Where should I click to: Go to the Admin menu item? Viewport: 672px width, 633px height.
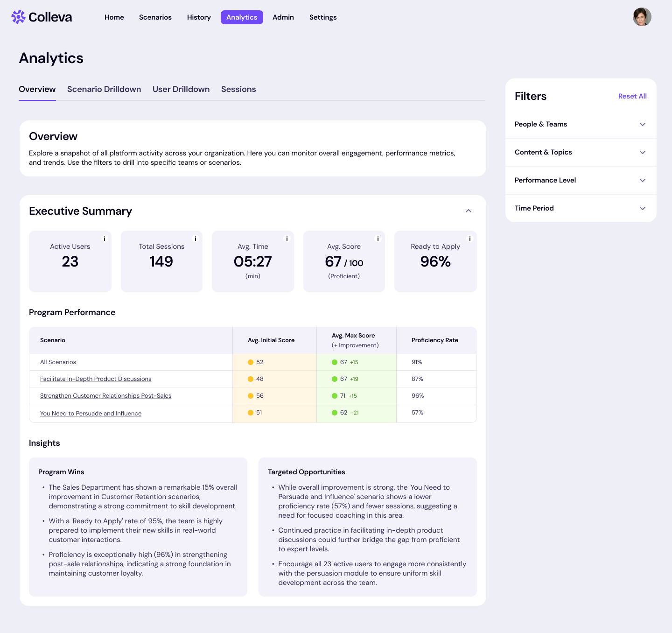coord(283,17)
